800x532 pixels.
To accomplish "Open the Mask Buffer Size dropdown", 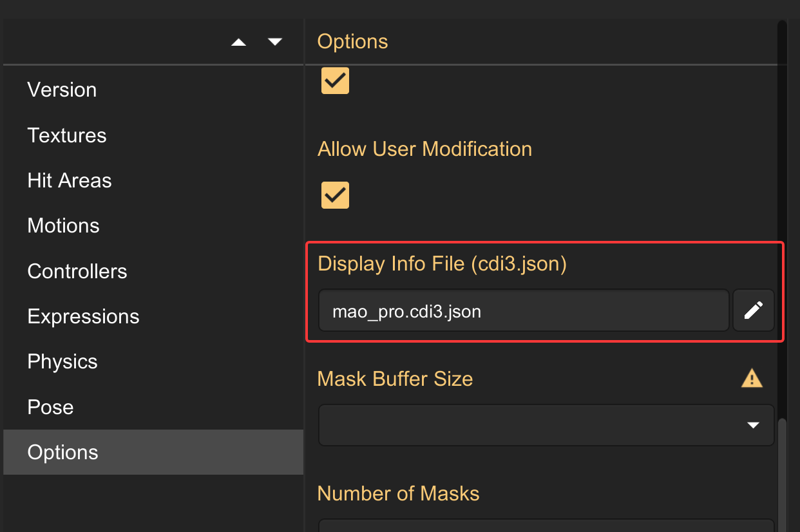I will pos(546,425).
